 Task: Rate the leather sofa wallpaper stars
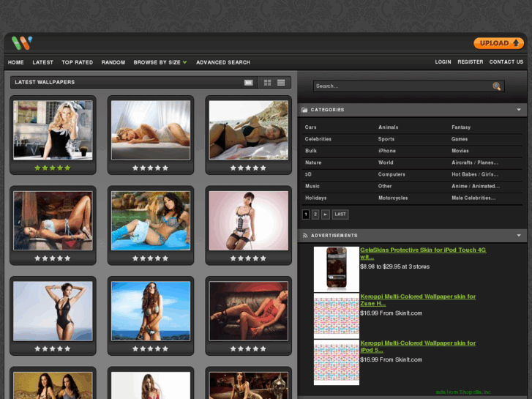coord(248,348)
